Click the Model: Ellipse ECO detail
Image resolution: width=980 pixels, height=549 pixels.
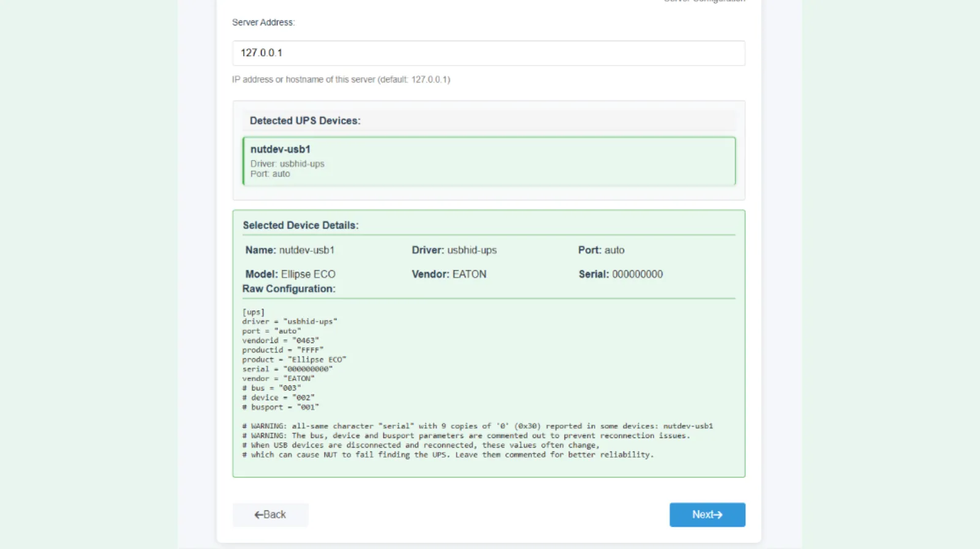click(x=290, y=274)
